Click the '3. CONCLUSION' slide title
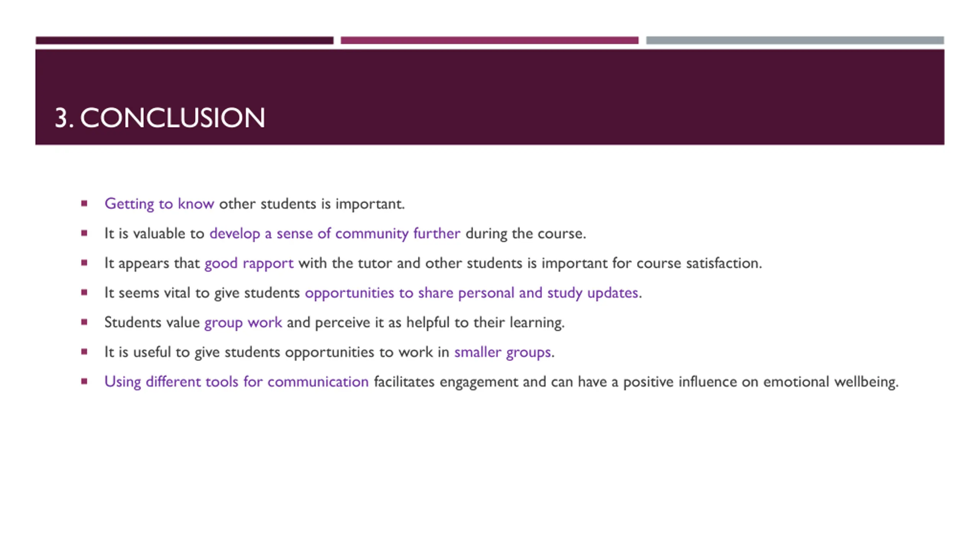Screen dimensions: 980x551 [x=160, y=117]
